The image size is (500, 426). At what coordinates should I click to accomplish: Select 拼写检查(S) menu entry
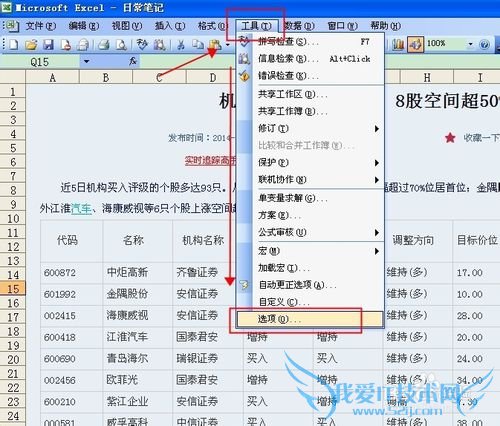point(310,42)
